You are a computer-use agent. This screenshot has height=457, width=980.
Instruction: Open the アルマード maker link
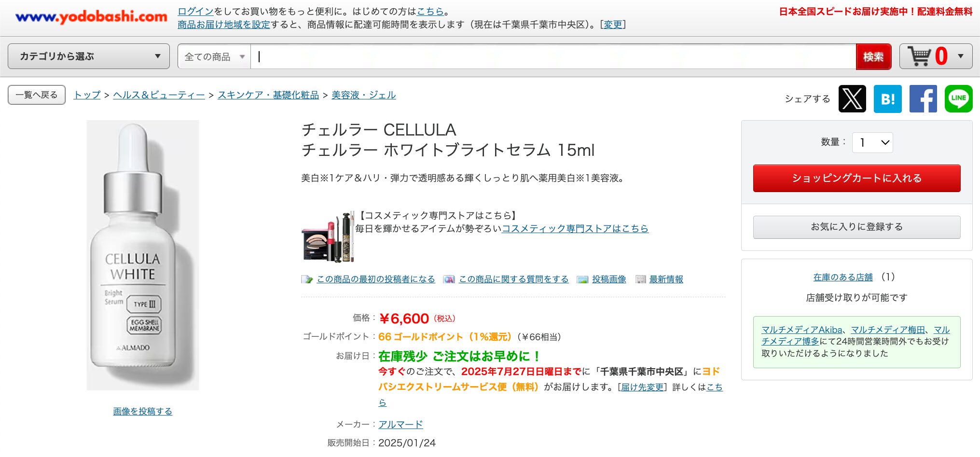coord(400,425)
